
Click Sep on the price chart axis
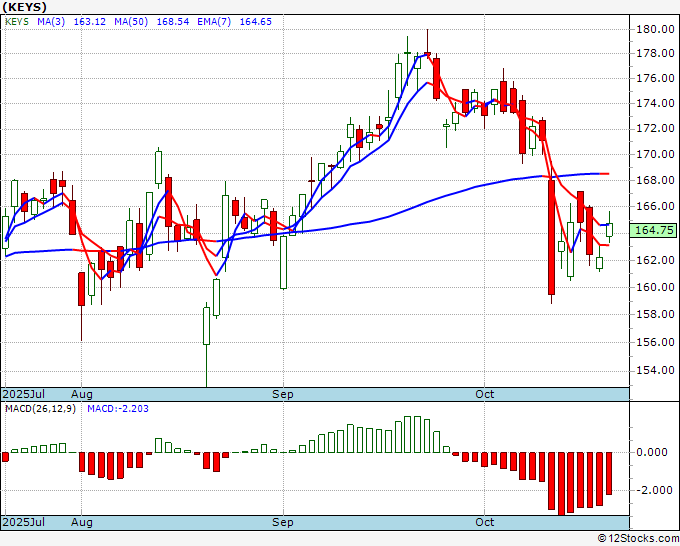point(283,394)
